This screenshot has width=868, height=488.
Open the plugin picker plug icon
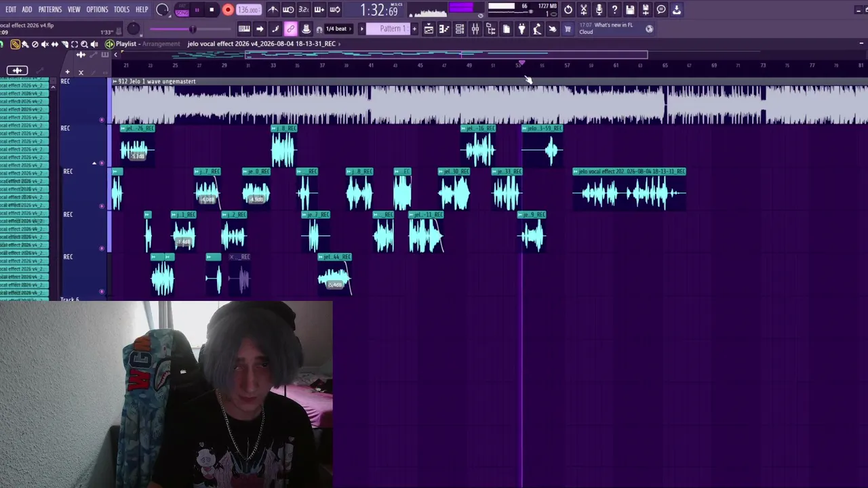tap(522, 28)
